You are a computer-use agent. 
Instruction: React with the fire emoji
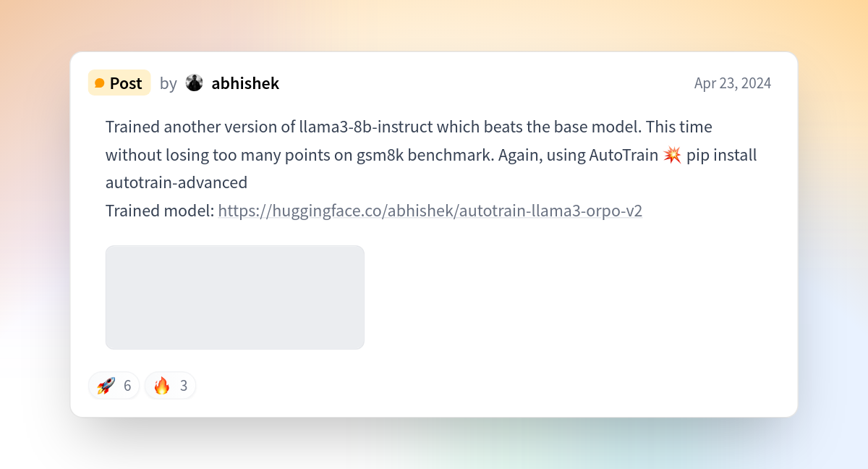pos(162,386)
